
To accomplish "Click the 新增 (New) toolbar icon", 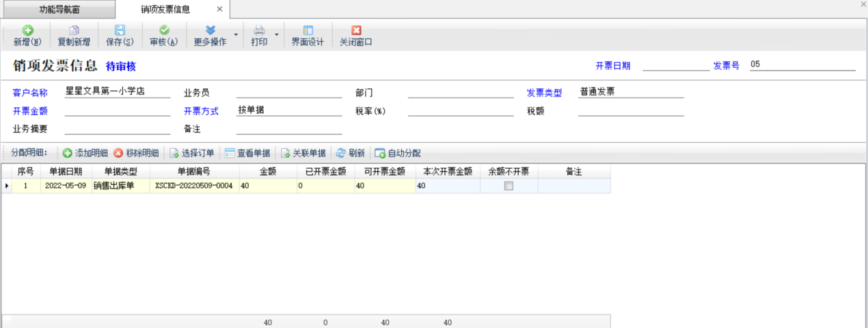I will pos(27,31).
